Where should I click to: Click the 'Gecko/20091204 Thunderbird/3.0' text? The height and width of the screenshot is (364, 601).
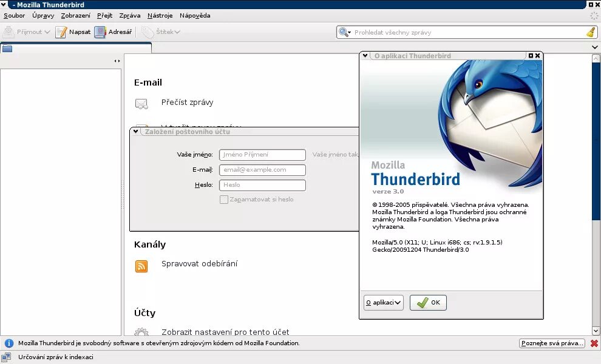coord(421,250)
